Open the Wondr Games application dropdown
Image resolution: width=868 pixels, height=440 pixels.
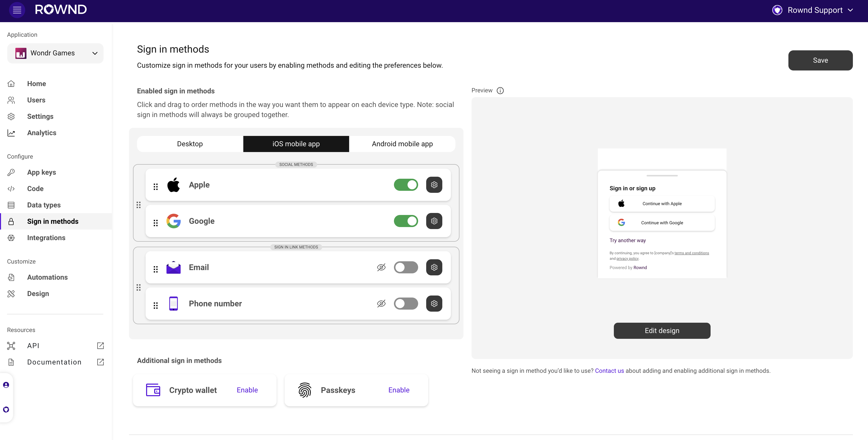[x=55, y=53]
